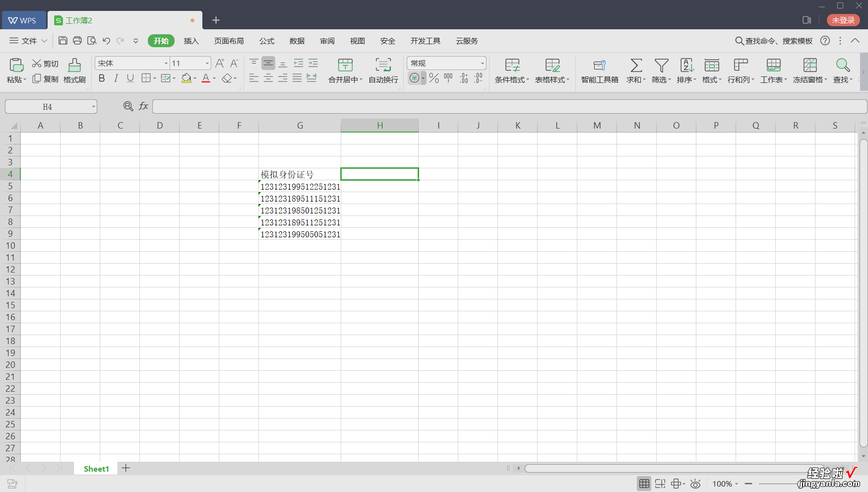Click the WPS home tab button
Viewport: 868px width, 492px height.
pyautogui.click(x=24, y=20)
